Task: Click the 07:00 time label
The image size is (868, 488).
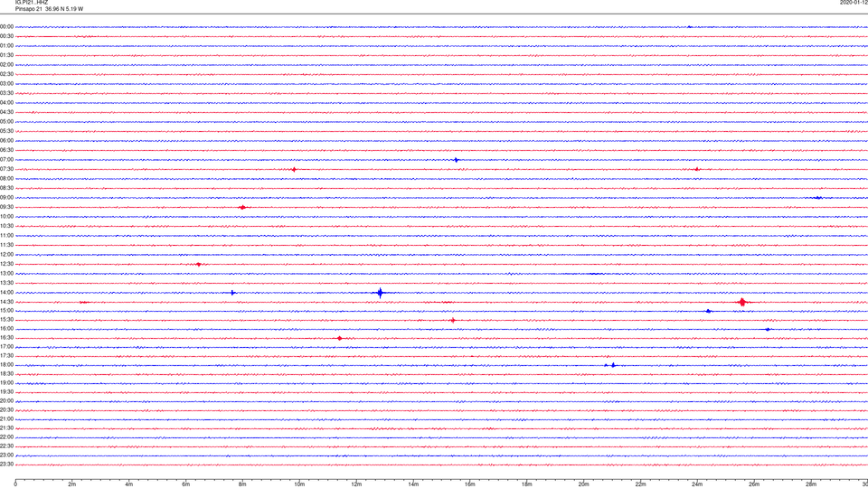Action: coord(7,159)
